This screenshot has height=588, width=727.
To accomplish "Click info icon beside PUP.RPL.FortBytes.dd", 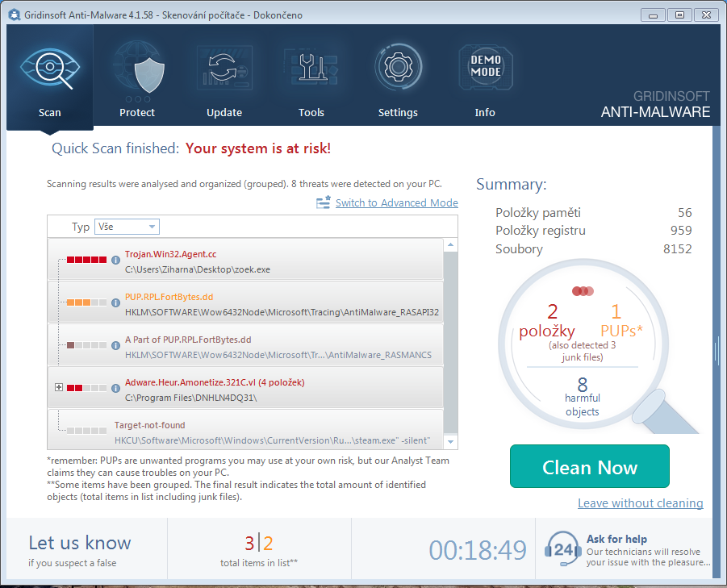I will pyautogui.click(x=116, y=302).
